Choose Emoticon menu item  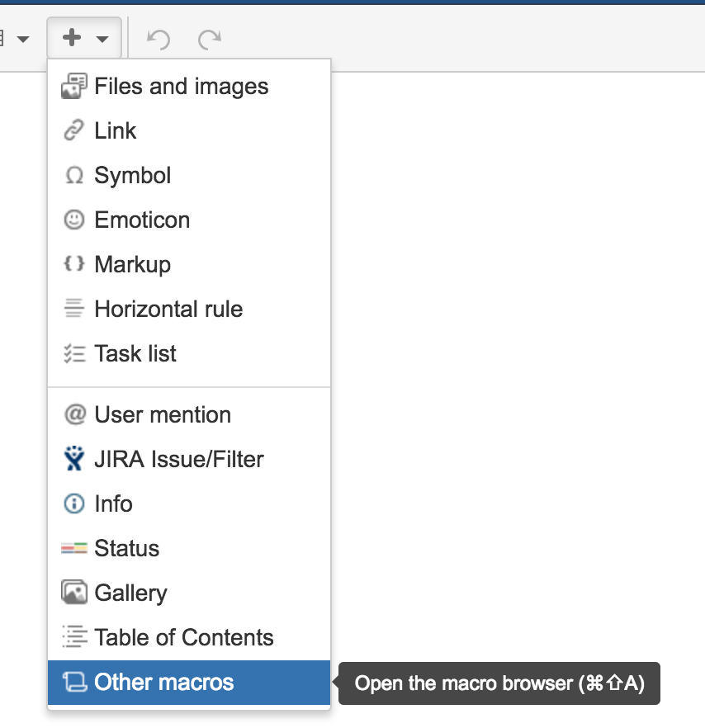click(189, 220)
